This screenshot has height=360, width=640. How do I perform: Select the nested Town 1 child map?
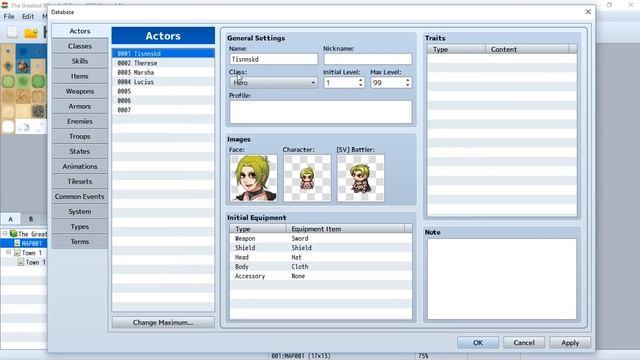(33, 262)
